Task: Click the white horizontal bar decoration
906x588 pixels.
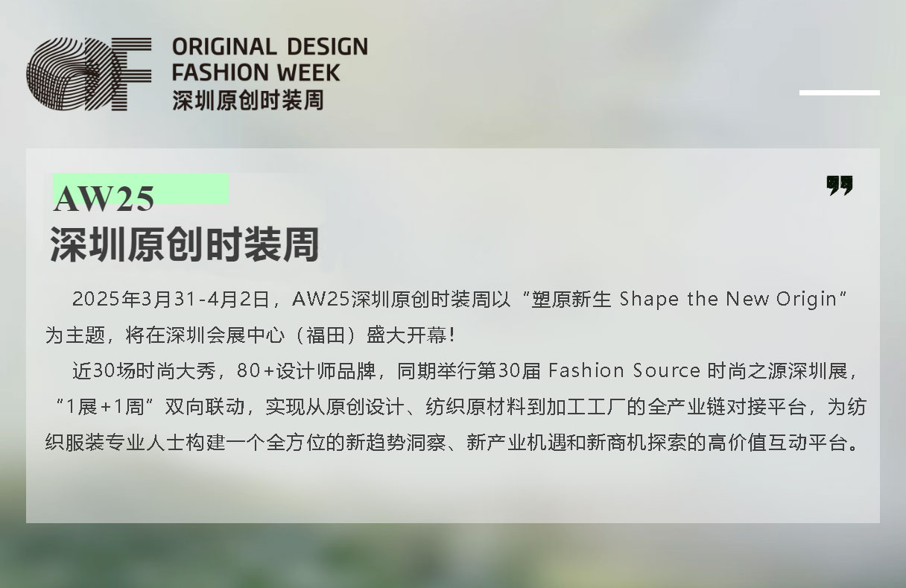Action: [x=840, y=92]
